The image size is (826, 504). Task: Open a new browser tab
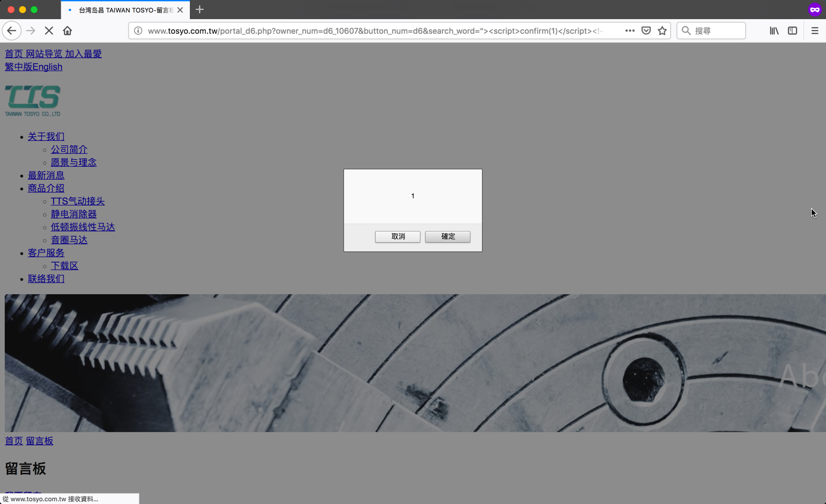(x=200, y=10)
